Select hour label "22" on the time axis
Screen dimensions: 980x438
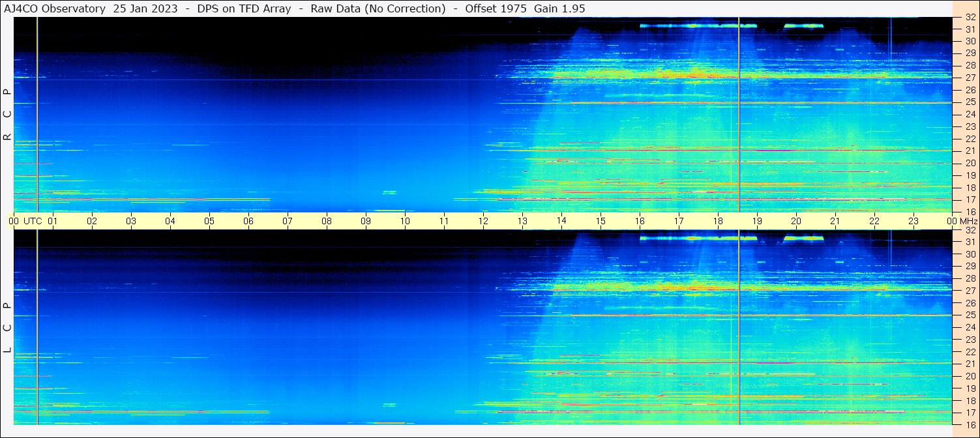[x=874, y=221]
